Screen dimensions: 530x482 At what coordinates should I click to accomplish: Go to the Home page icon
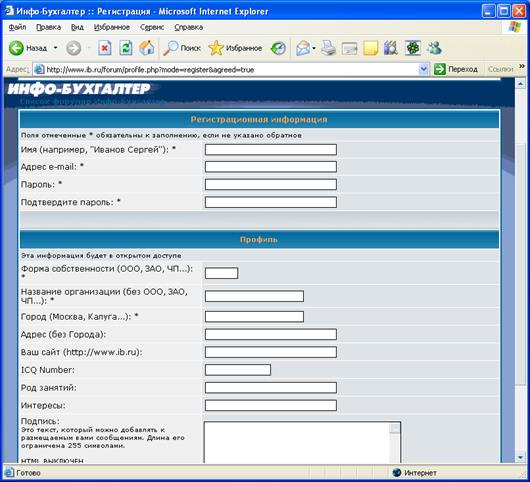click(x=147, y=48)
